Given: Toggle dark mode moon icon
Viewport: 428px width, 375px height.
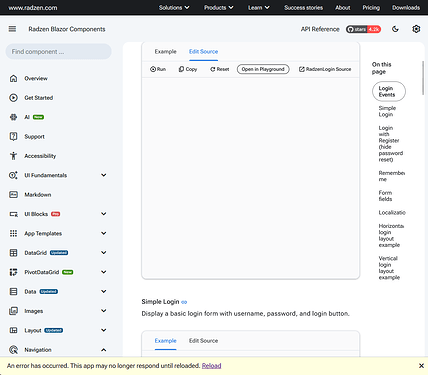Looking at the screenshot, I should pyautogui.click(x=395, y=29).
